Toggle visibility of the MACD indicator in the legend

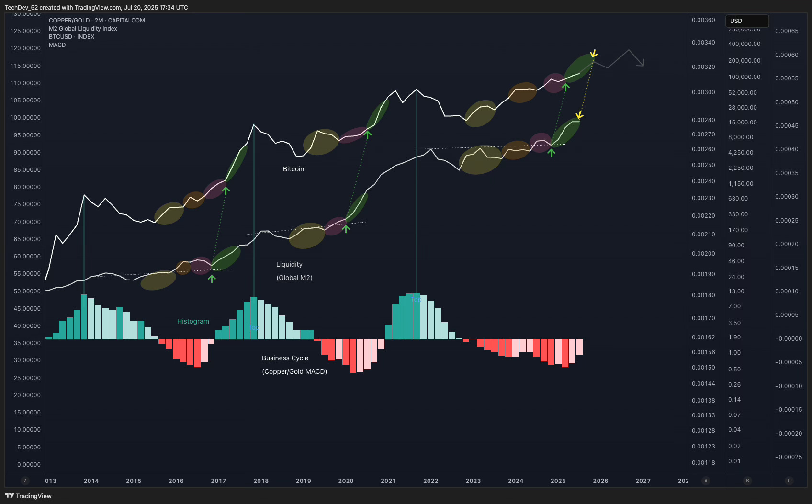tap(56, 45)
